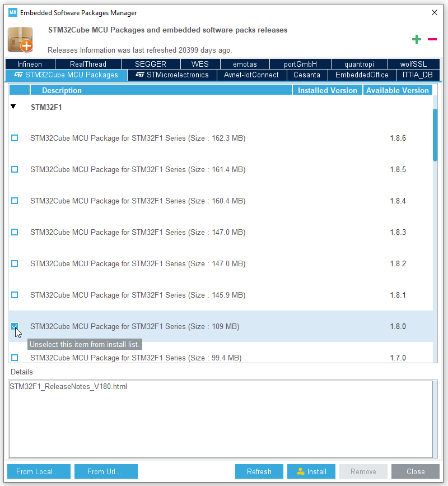Click the Remove button
448x486 pixels.
(363, 471)
